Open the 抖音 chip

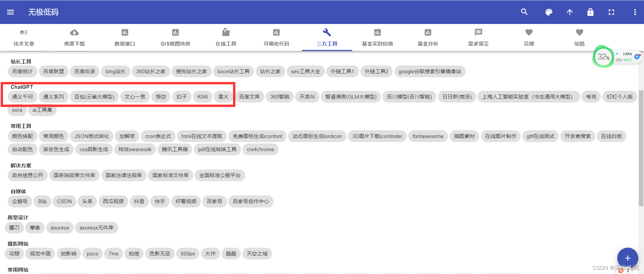pyautogui.click(x=139, y=201)
